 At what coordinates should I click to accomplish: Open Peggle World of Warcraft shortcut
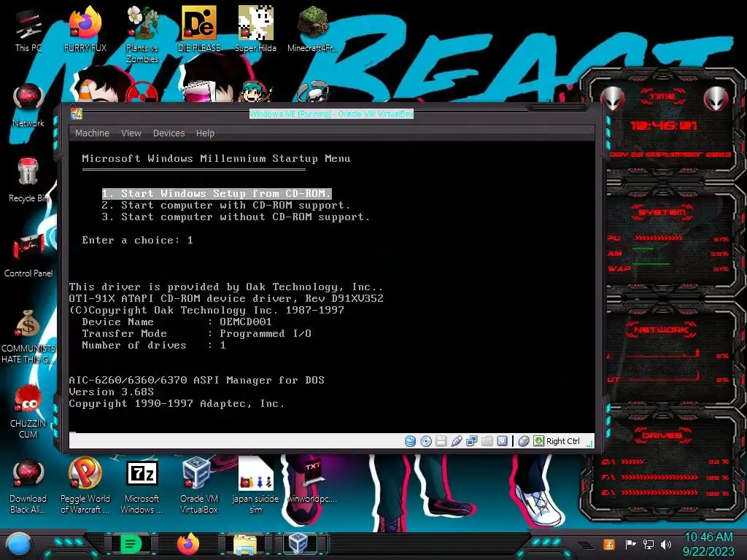[x=85, y=486]
